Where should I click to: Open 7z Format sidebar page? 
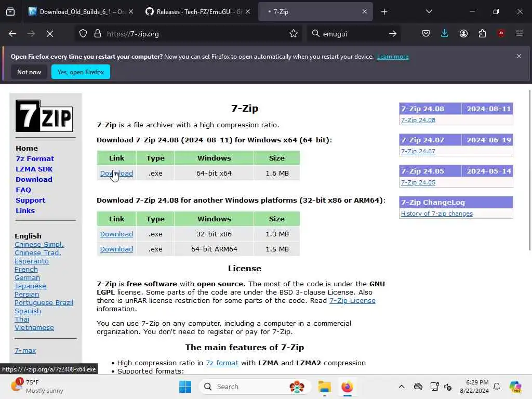(x=35, y=159)
